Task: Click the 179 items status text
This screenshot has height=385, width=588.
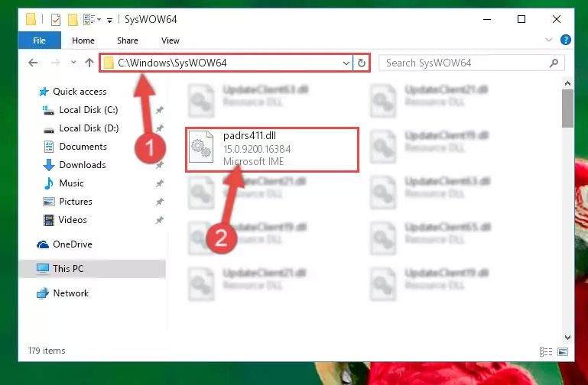Action: click(47, 351)
